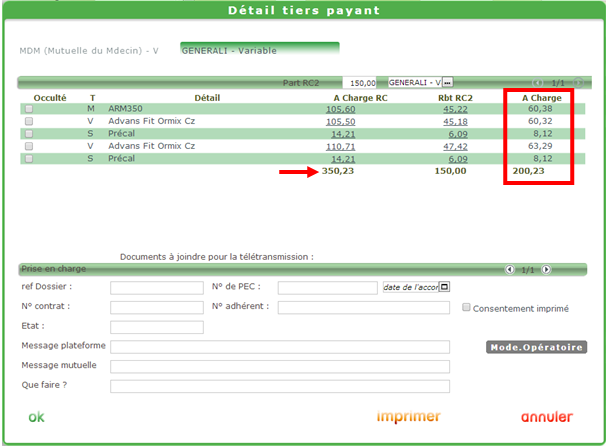Click the 63,29 A Charge value
607x447 pixels.
(540, 146)
